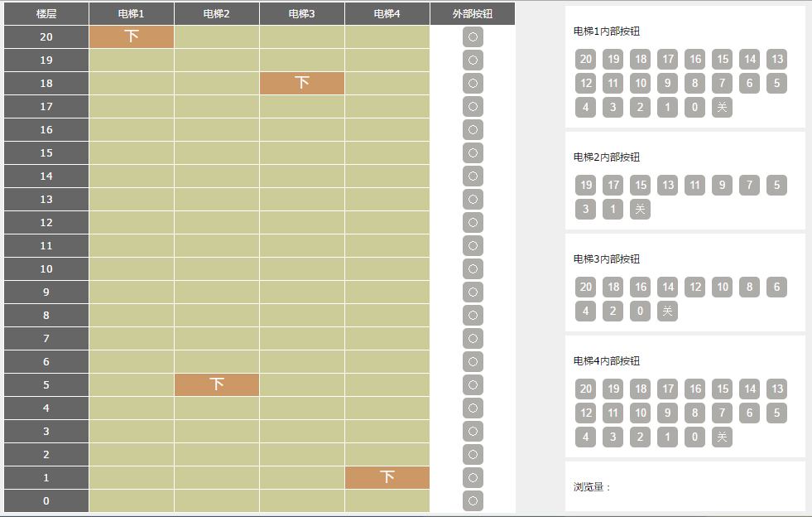Click the 电梯3 column header
This screenshot has width=812, height=517.
(302, 14)
